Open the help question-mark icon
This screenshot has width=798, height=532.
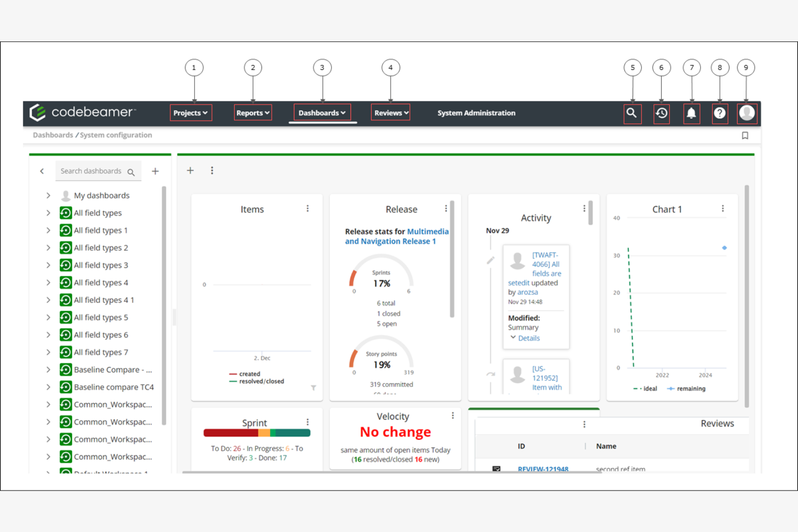[719, 113]
